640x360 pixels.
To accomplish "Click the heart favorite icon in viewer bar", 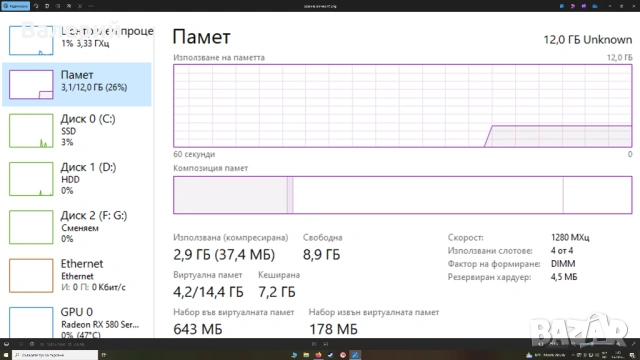I will click(x=21, y=344).
